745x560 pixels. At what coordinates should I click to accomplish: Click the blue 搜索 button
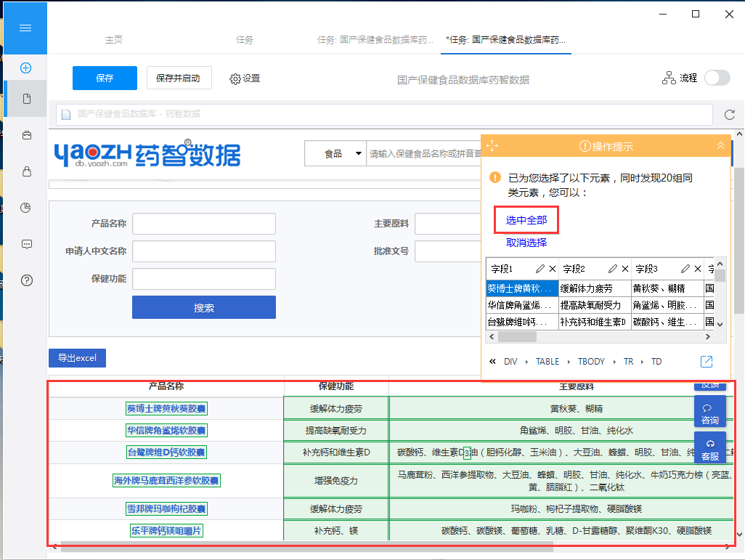coord(204,307)
